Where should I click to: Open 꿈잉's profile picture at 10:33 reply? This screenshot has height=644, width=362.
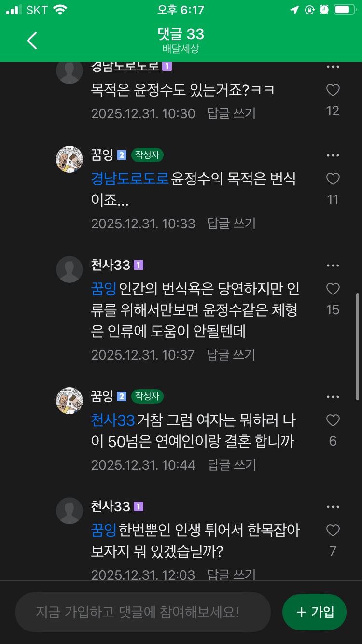coord(70,159)
